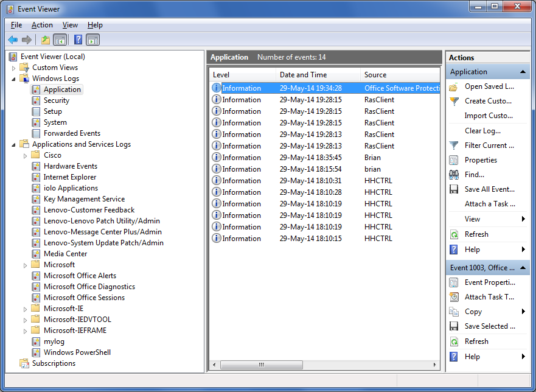Click the Find binoculars icon

click(453, 174)
